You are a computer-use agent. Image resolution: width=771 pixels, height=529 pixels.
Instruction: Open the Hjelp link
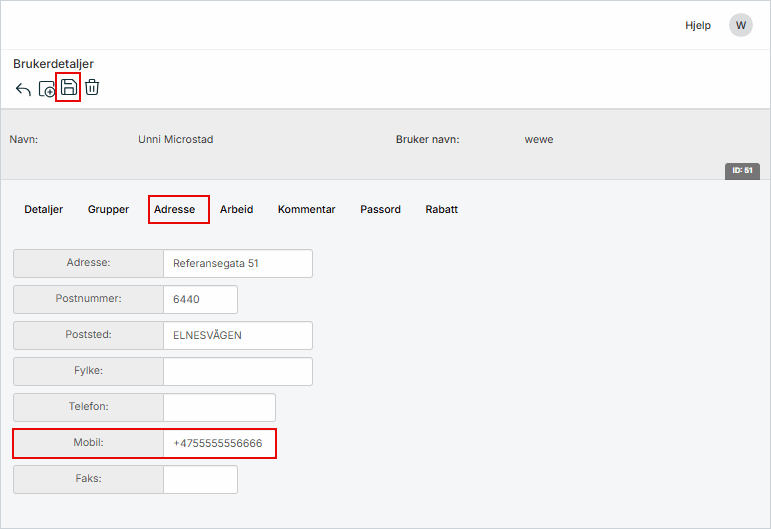pos(697,26)
